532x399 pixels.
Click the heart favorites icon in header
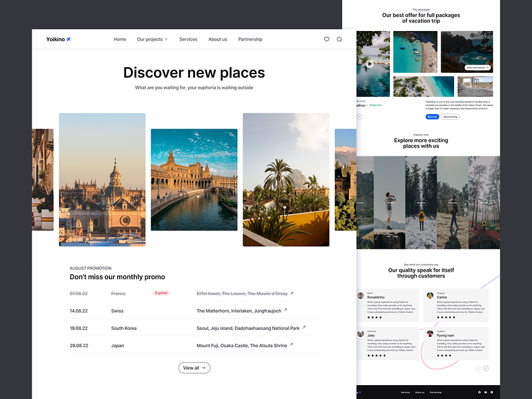327,39
